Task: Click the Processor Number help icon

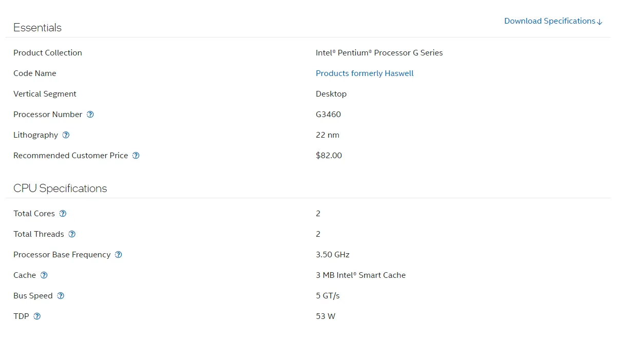Action: click(x=90, y=115)
